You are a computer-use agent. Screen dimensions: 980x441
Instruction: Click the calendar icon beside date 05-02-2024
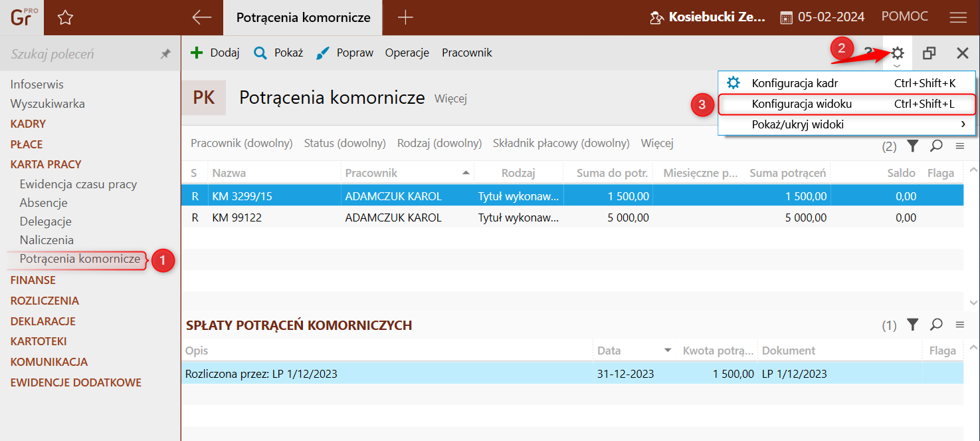coord(786,17)
